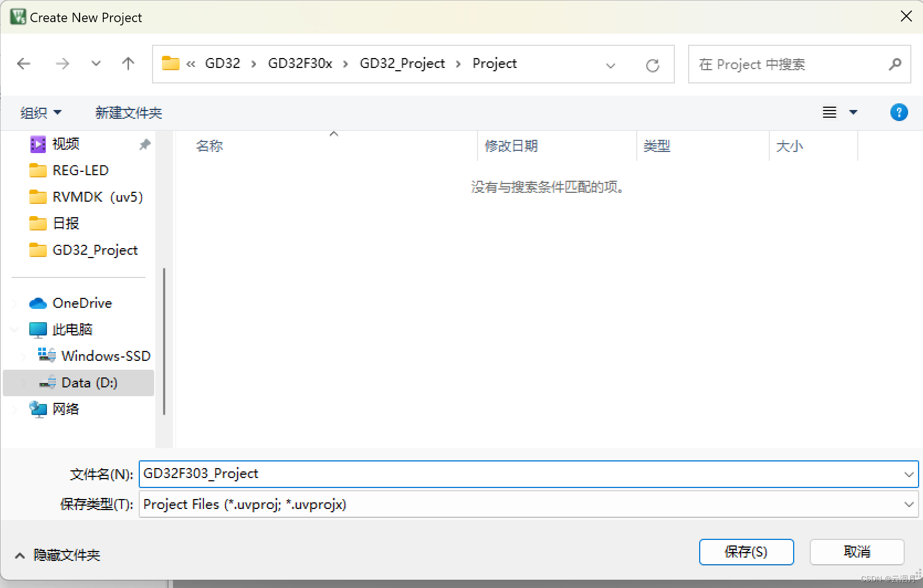Click the 取消 button

click(x=857, y=552)
